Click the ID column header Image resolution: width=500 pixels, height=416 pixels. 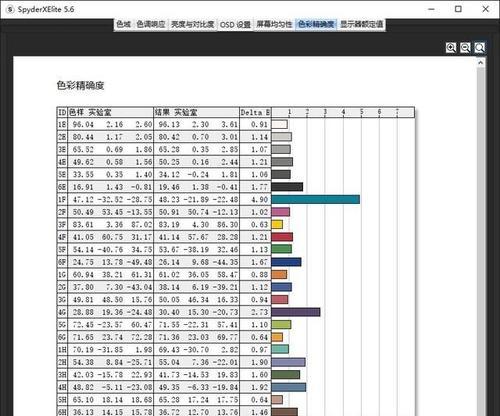tap(62, 112)
